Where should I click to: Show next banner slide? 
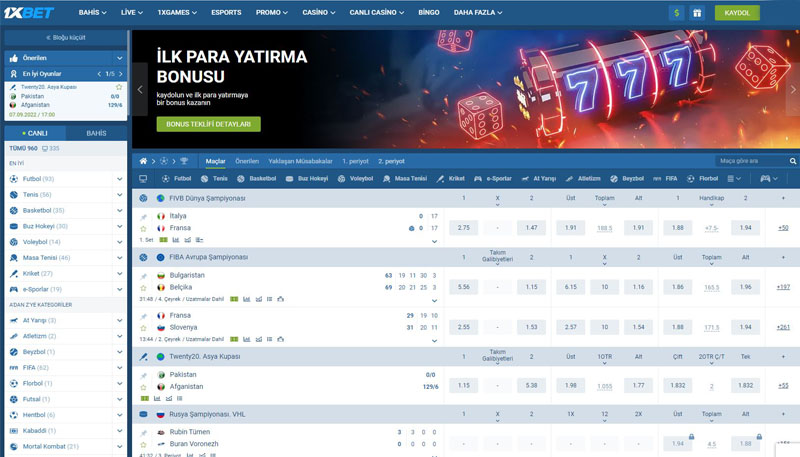pos(793,89)
